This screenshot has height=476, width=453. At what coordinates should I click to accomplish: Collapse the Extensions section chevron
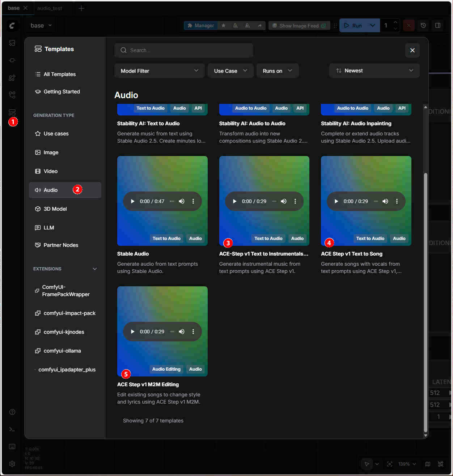(95, 269)
